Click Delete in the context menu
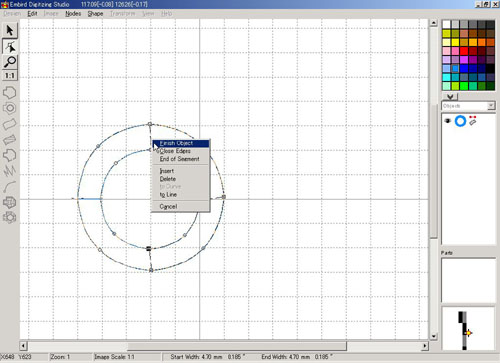Viewport: 500px width, 363px height. pyautogui.click(x=181, y=179)
